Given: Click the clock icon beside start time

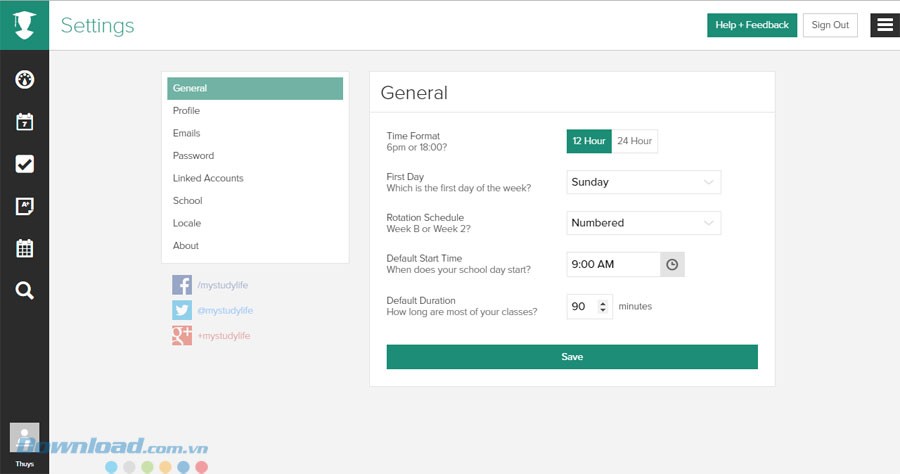Looking at the screenshot, I should point(672,264).
